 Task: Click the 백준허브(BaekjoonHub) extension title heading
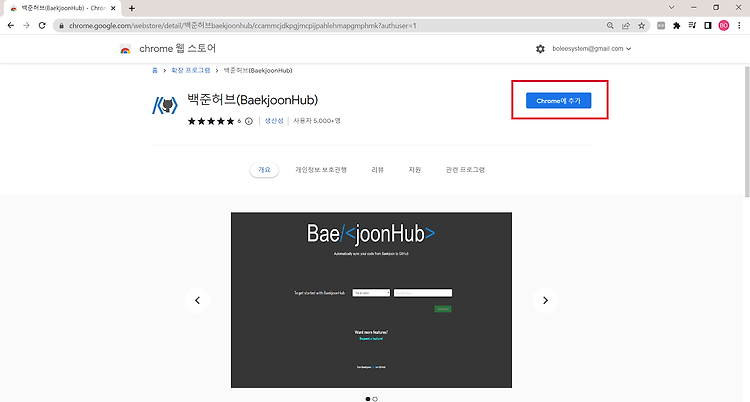click(x=253, y=100)
